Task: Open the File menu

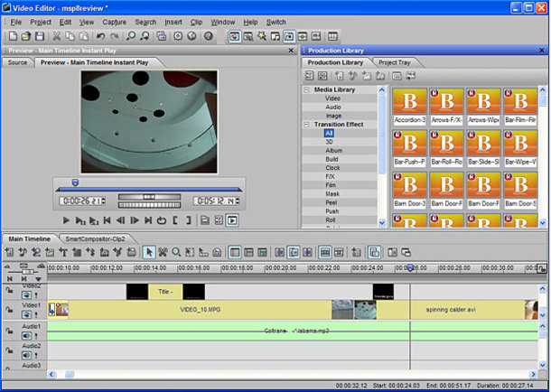Action: point(16,22)
